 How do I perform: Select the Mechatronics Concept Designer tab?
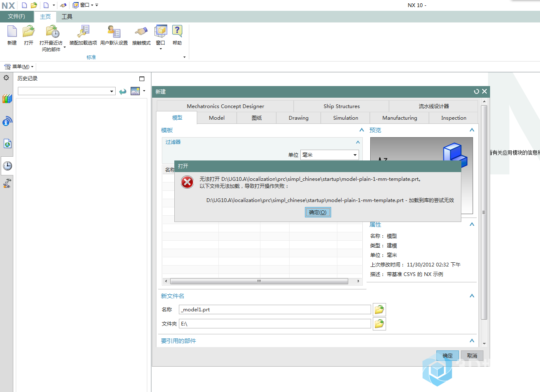pyautogui.click(x=225, y=106)
